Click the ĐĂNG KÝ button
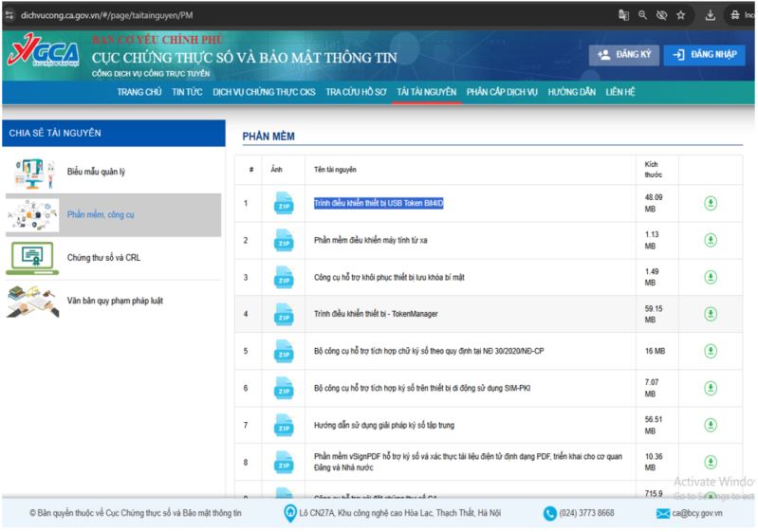758x532 pixels. point(623,55)
